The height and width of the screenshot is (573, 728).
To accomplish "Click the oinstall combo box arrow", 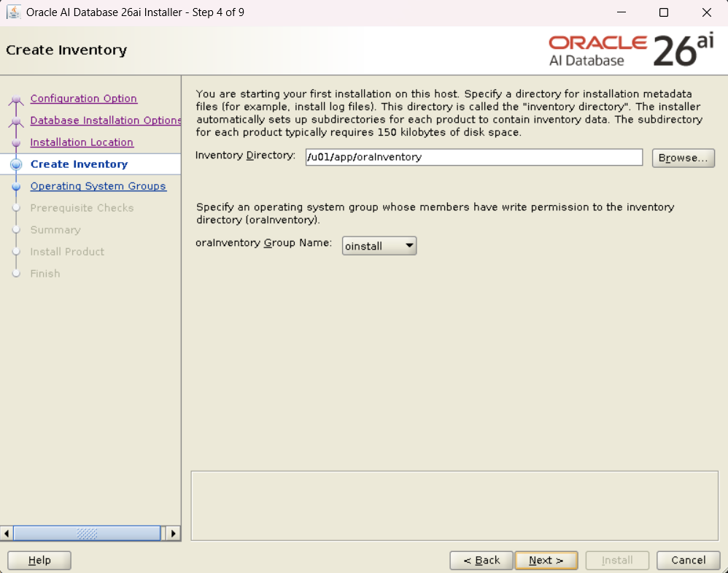I will [409, 246].
